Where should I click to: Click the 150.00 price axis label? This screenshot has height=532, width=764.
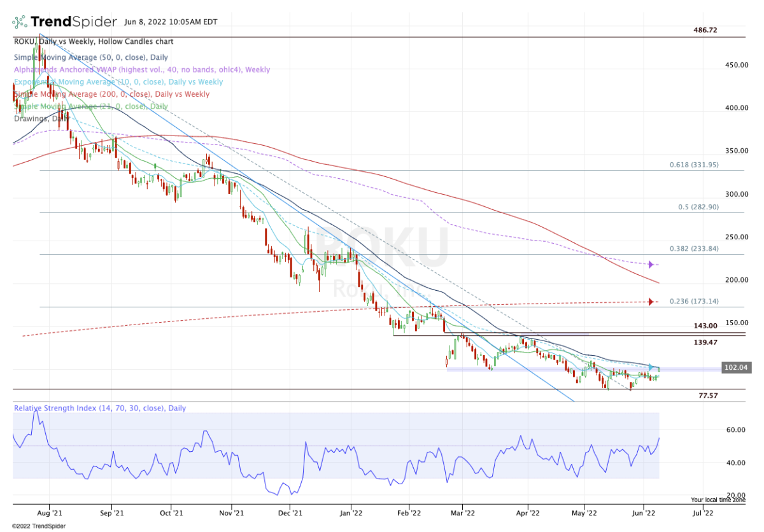click(x=735, y=323)
